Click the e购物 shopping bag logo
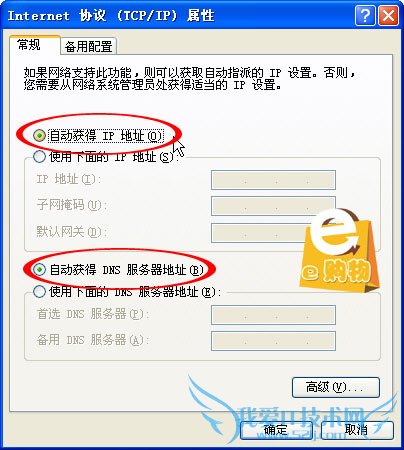The height and width of the screenshot is (450, 404). (338, 249)
